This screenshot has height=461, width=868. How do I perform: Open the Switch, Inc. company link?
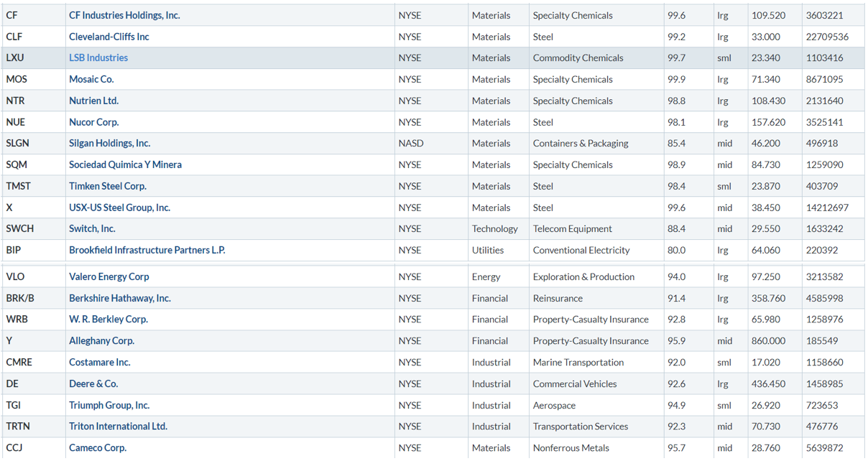coord(92,229)
